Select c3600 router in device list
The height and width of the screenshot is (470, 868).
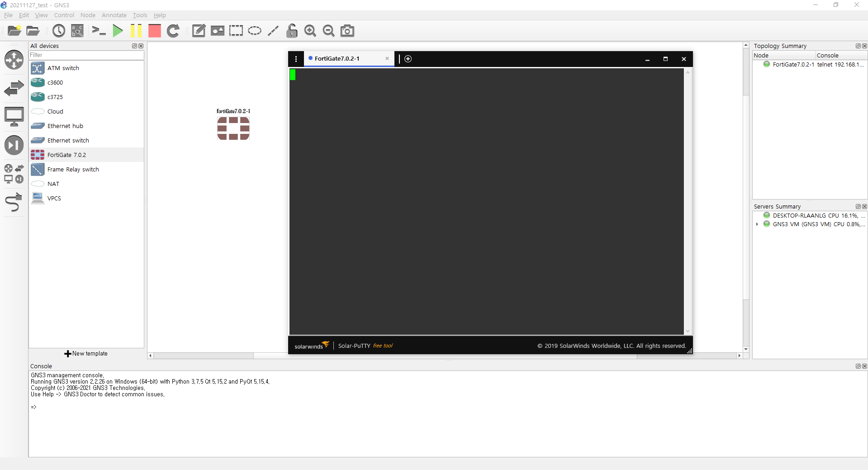click(86, 82)
